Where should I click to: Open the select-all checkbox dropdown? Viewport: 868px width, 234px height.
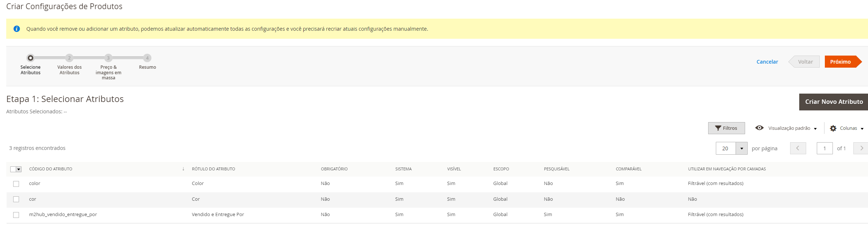19,169
